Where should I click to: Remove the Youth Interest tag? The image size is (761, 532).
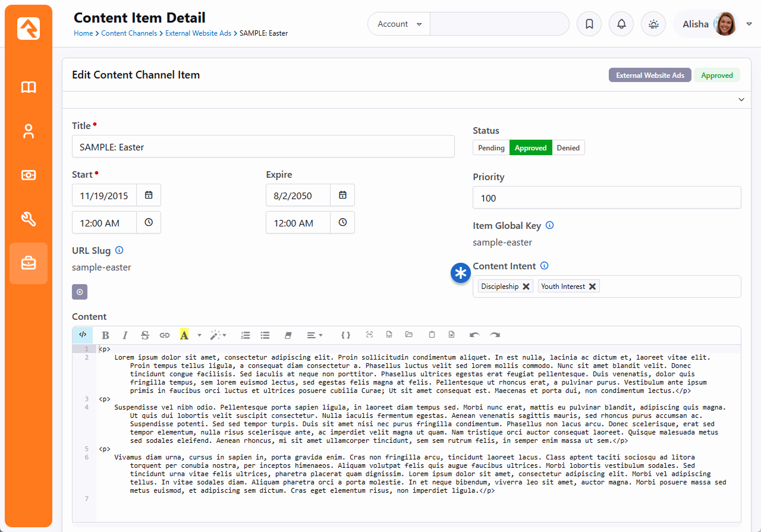592,287
